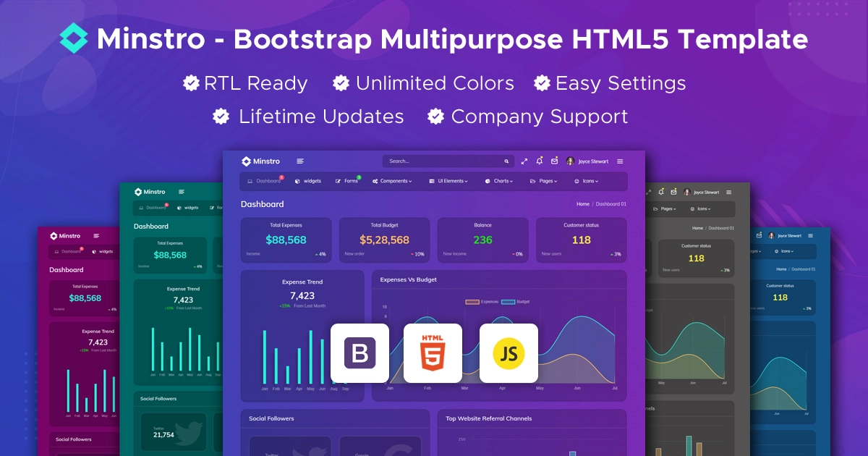Expand the UI Elements dropdown in the purple dashboard
This screenshot has width=868, height=456.
pos(448,181)
